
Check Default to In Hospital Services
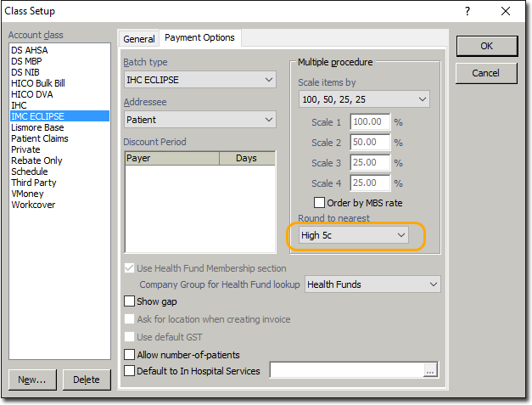(x=130, y=371)
